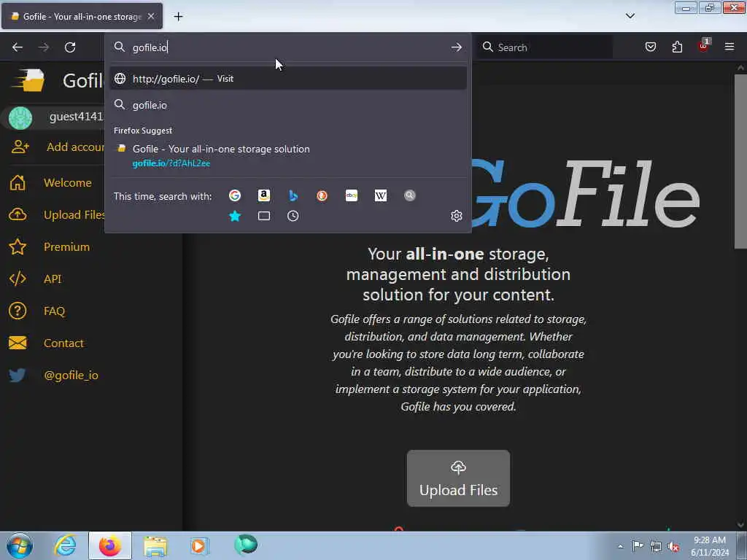This screenshot has width=747, height=560.
Task: Open the API sidebar link
Action: point(35,279)
